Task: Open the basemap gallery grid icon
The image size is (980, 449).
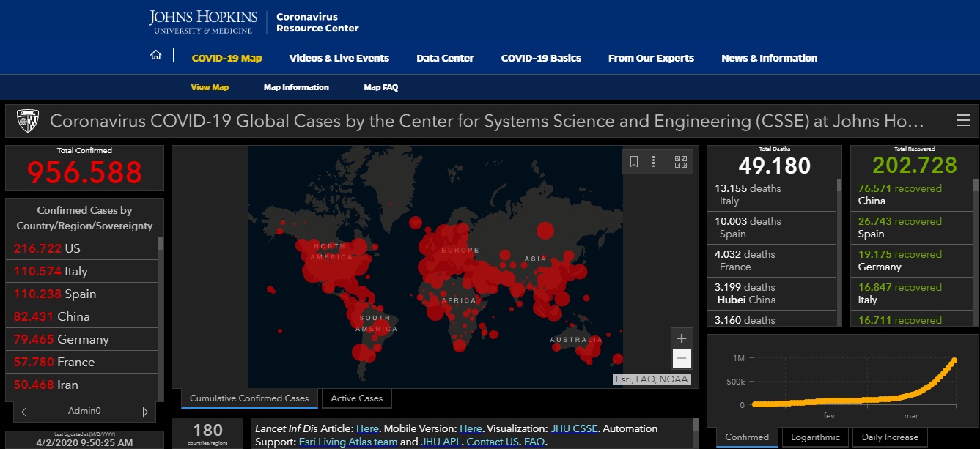Action: tap(680, 162)
